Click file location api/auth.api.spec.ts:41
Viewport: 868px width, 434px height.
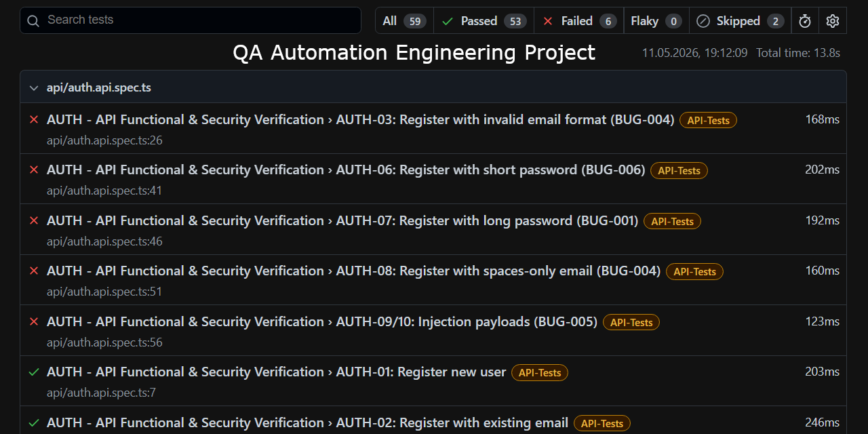[104, 191]
